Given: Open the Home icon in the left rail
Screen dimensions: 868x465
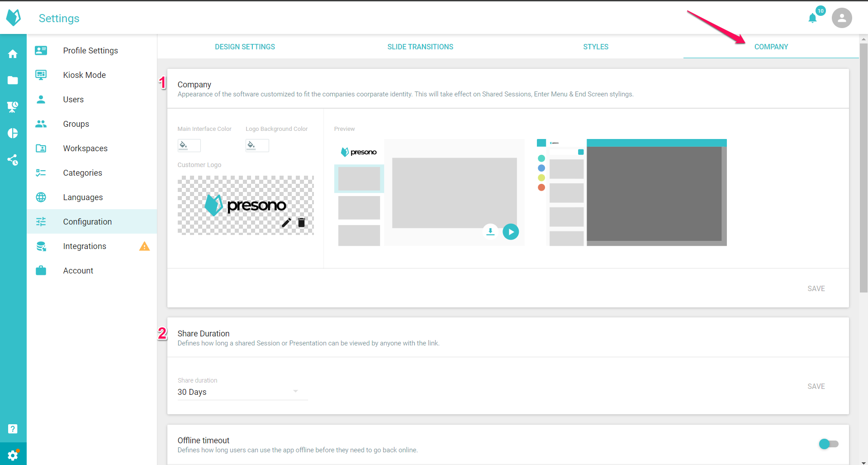Looking at the screenshot, I should 13,54.
